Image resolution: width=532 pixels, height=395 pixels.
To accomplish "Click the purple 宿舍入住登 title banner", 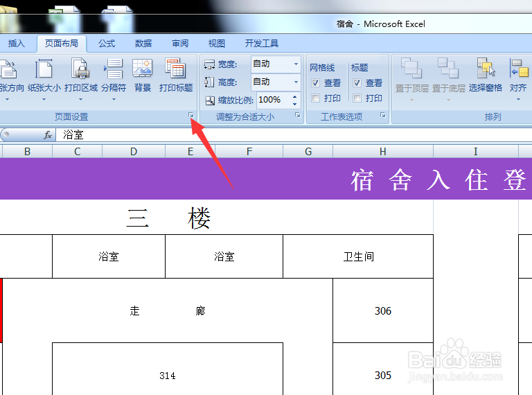I will click(266, 179).
